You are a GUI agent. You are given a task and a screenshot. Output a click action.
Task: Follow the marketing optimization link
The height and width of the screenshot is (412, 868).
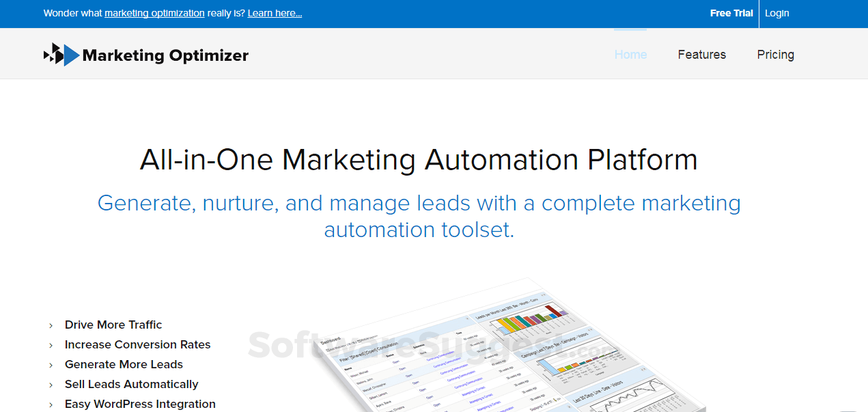154,13
